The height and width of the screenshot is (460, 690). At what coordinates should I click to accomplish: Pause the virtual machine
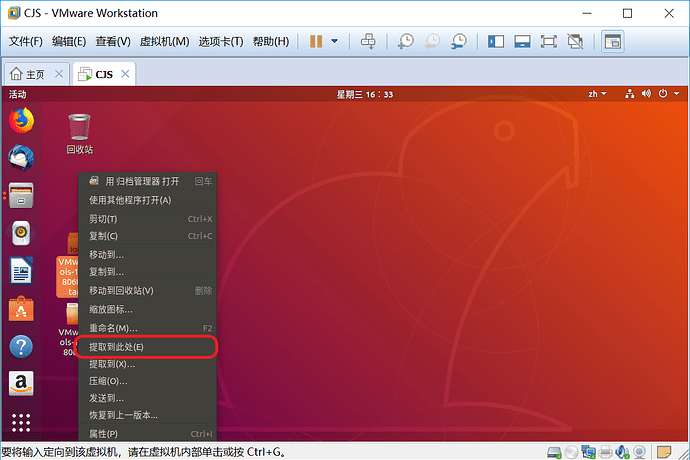(x=316, y=41)
